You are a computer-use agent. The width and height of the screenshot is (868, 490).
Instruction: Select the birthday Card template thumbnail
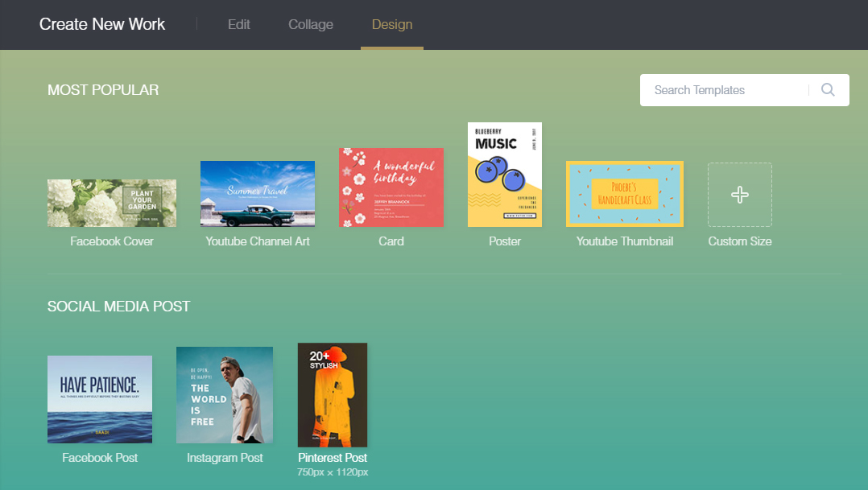point(391,187)
